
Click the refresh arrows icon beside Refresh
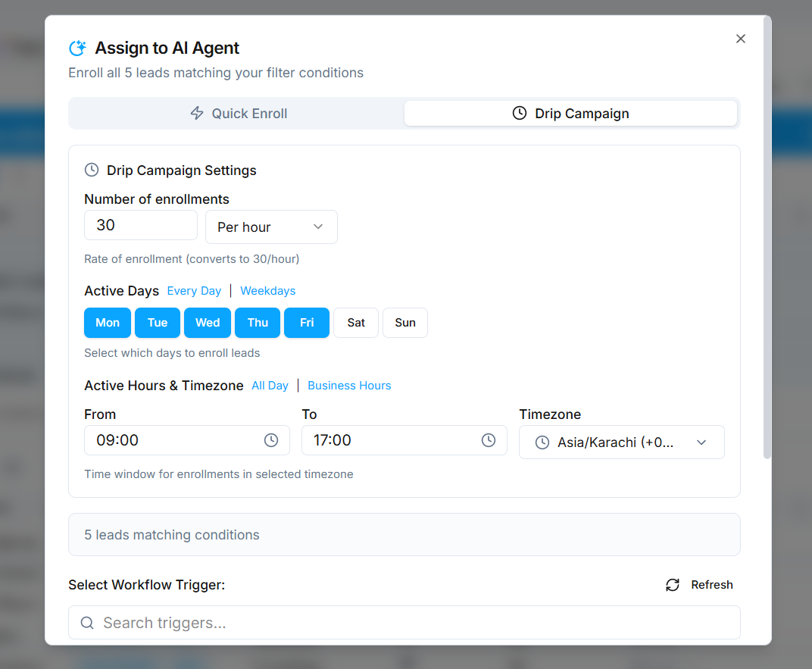[673, 585]
